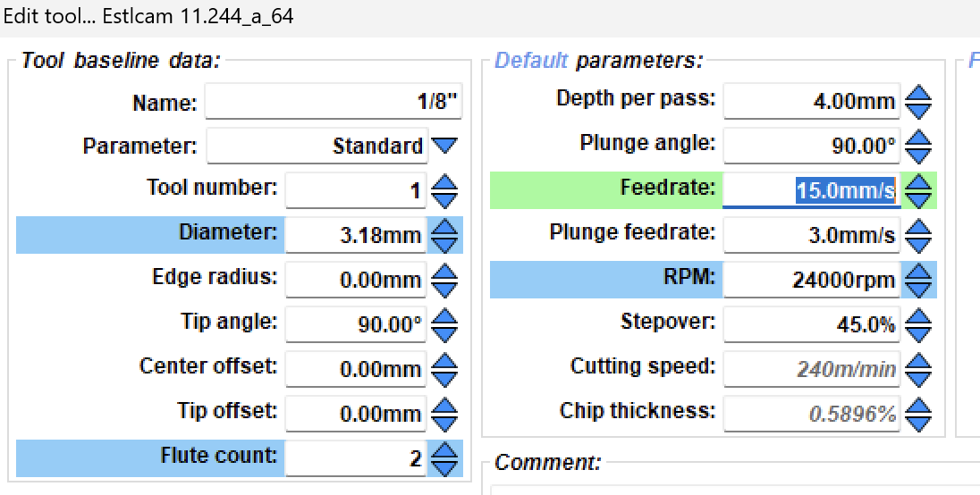Click the RPM spinner arrows

[x=919, y=281]
